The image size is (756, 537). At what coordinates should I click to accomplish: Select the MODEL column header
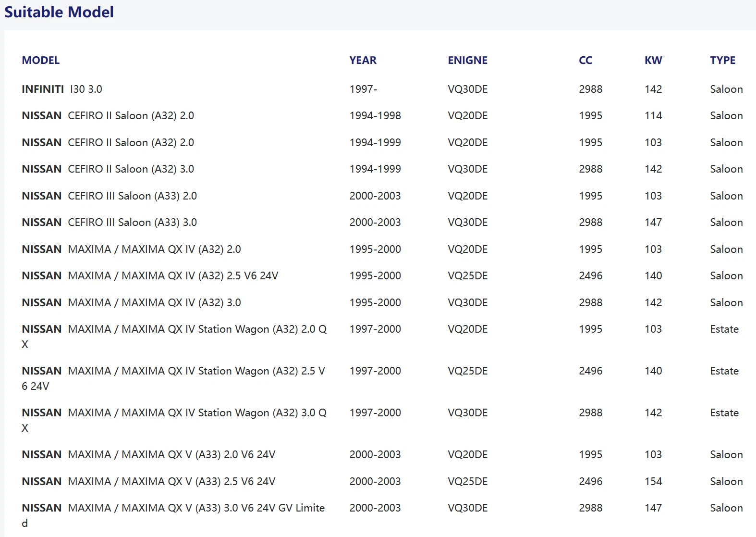[x=41, y=60]
